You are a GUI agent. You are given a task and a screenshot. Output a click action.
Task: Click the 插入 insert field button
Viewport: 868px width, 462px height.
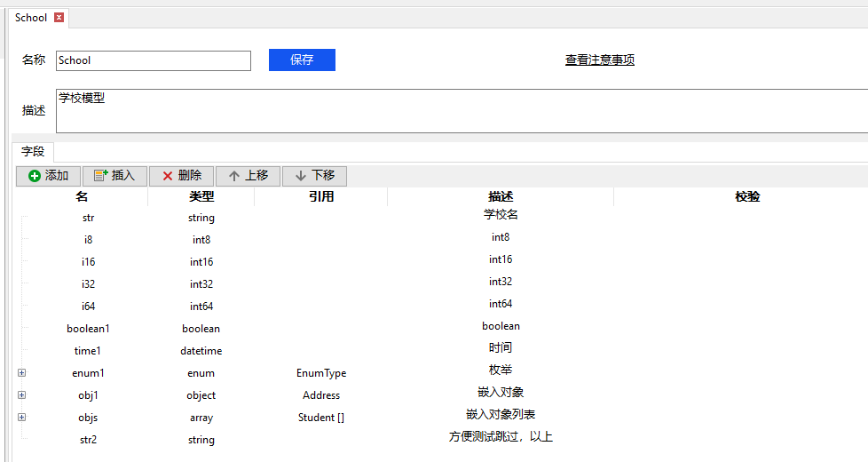114,176
